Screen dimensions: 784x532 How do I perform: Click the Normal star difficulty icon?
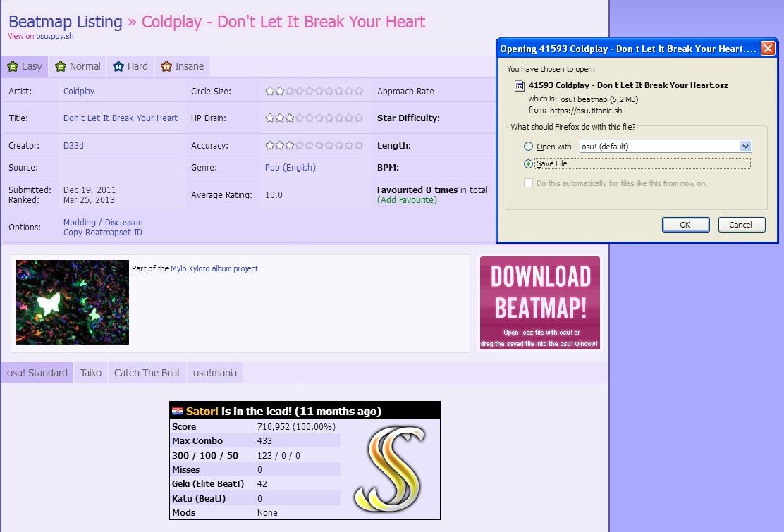coord(61,66)
